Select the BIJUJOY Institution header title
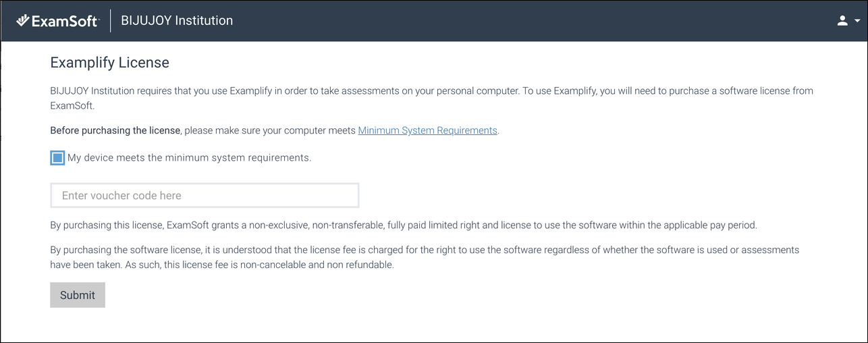 coord(177,20)
